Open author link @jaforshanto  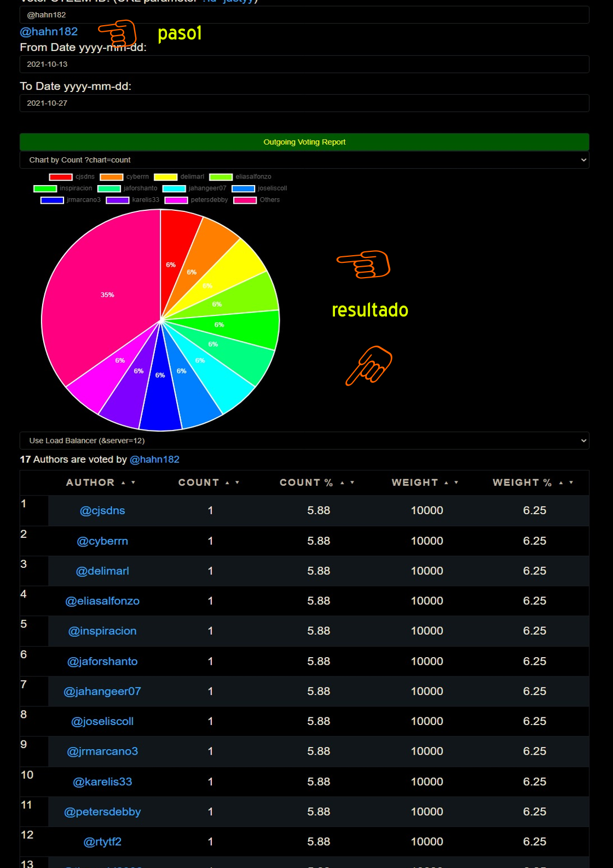[102, 662]
